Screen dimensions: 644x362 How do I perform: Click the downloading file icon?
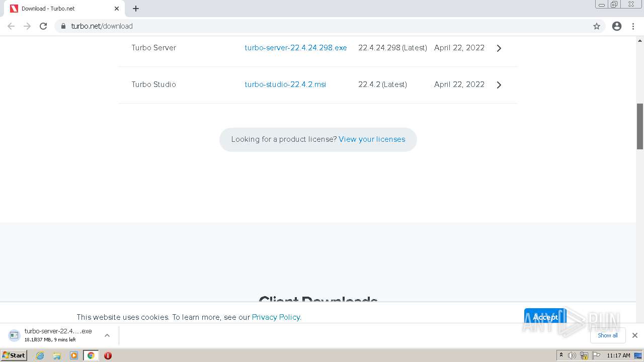14,335
